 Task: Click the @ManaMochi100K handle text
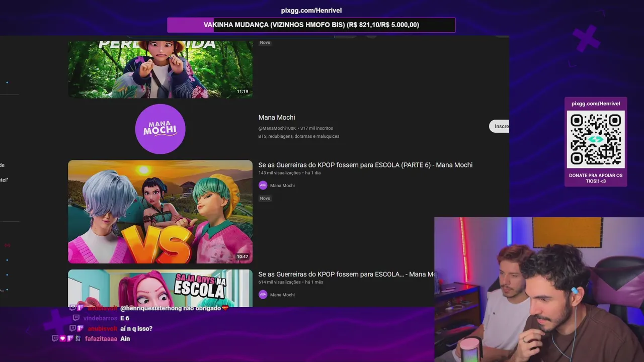[x=277, y=128]
